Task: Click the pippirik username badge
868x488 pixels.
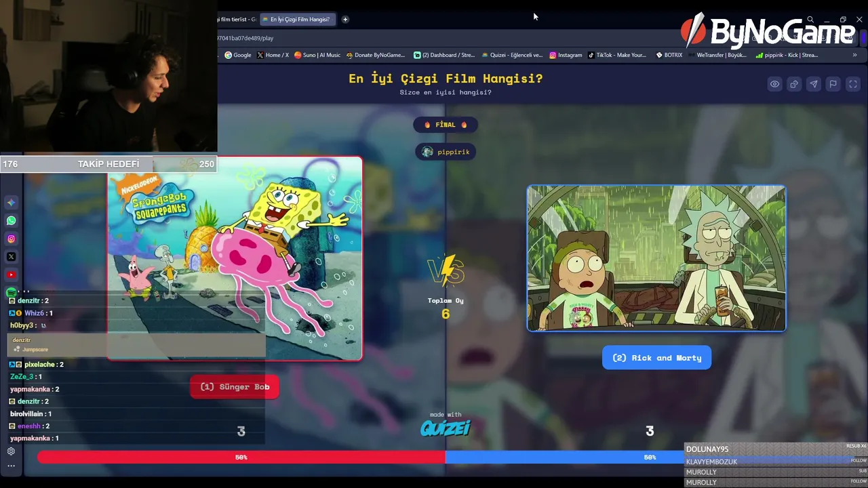Action: 446,152
